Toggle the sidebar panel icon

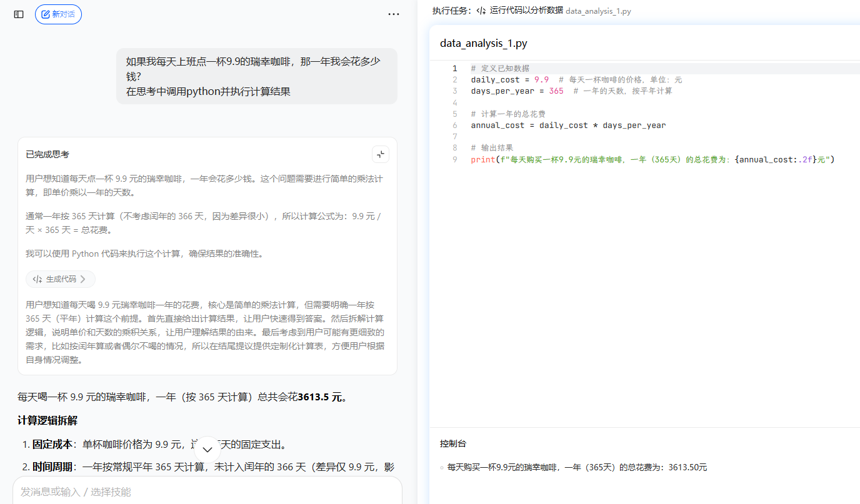click(19, 14)
